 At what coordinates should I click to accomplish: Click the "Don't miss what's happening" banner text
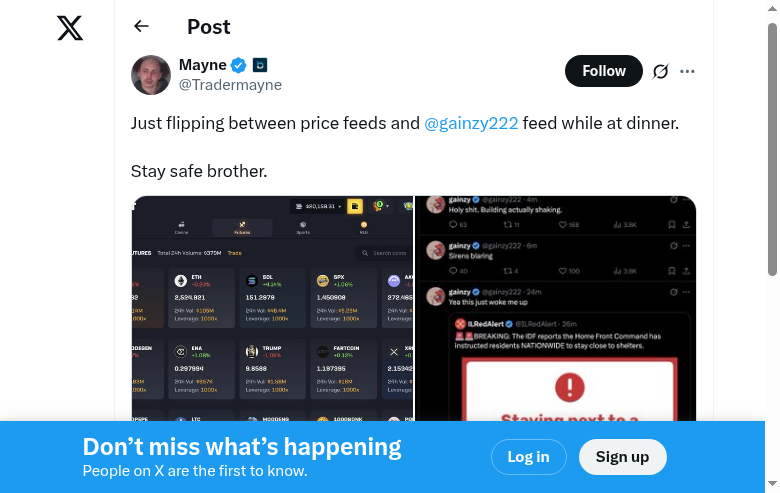pyautogui.click(x=242, y=447)
